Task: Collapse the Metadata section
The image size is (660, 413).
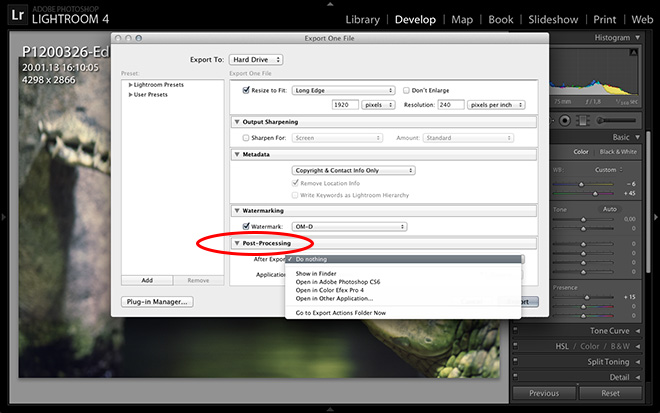Action: (x=237, y=154)
